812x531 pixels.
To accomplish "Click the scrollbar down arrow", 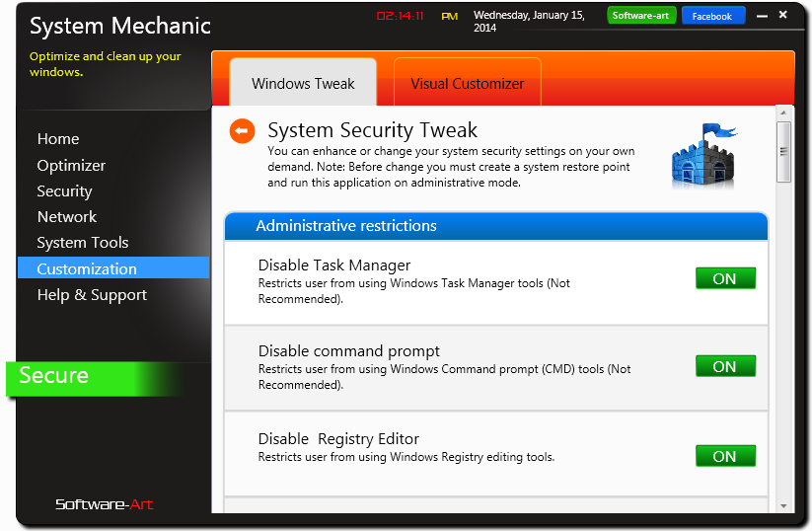I will (x=783, y=505).
